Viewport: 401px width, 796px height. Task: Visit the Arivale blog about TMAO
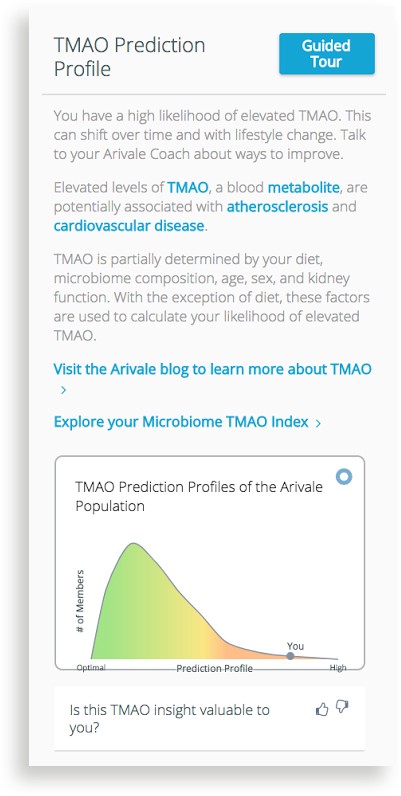pyautogui.click(x=213, y=369)
